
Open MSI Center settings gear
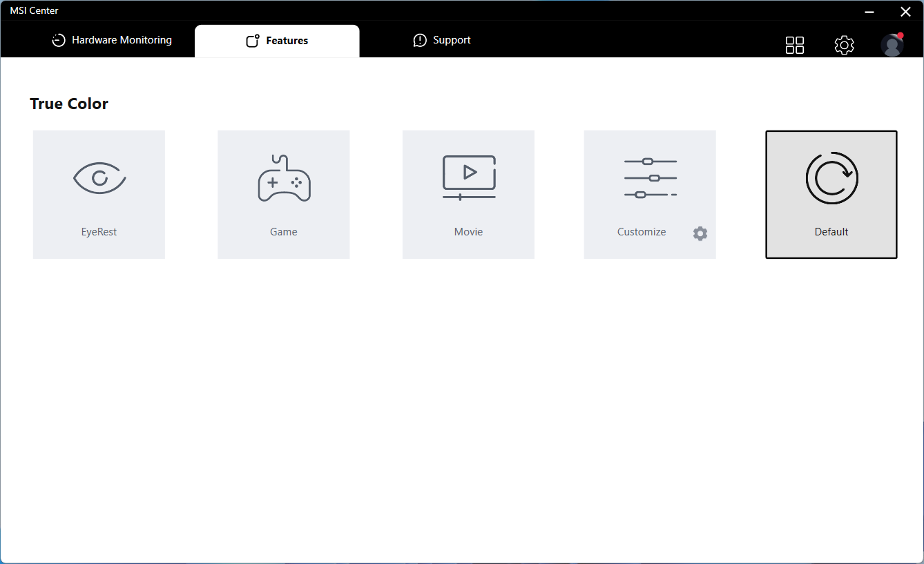click(844, 45)
